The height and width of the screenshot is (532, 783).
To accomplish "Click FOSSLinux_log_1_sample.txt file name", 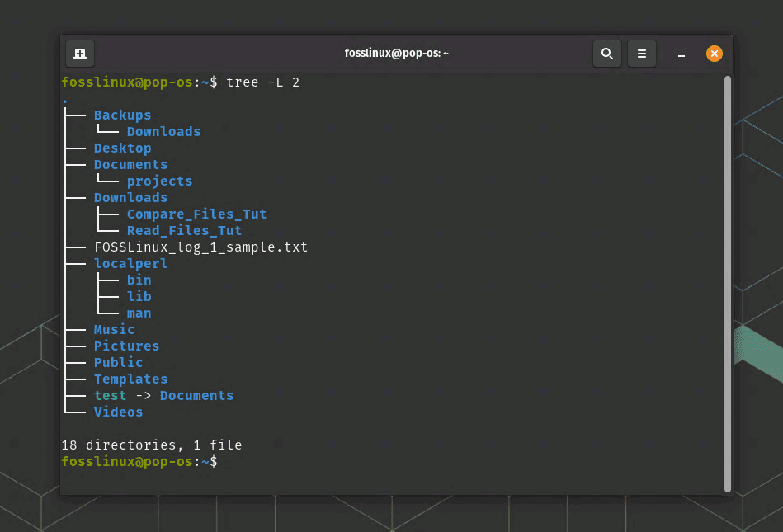I will (200, 247).
